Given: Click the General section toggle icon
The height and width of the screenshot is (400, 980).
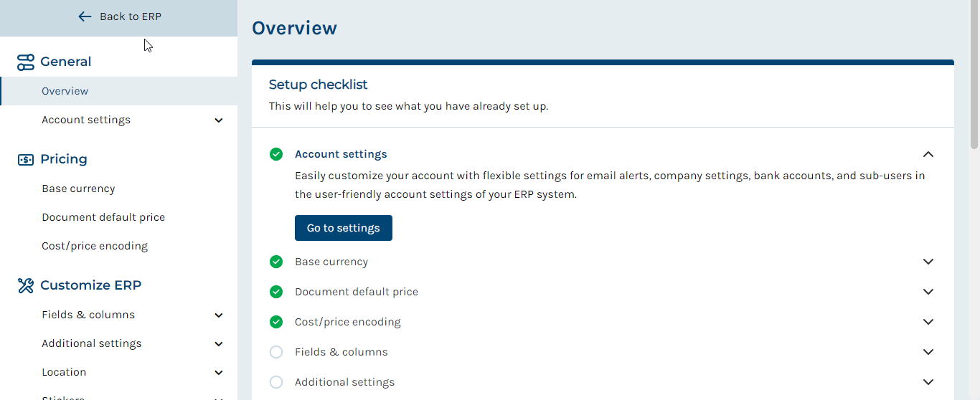Looking at the screenshot, I should [x=26, y=62].
